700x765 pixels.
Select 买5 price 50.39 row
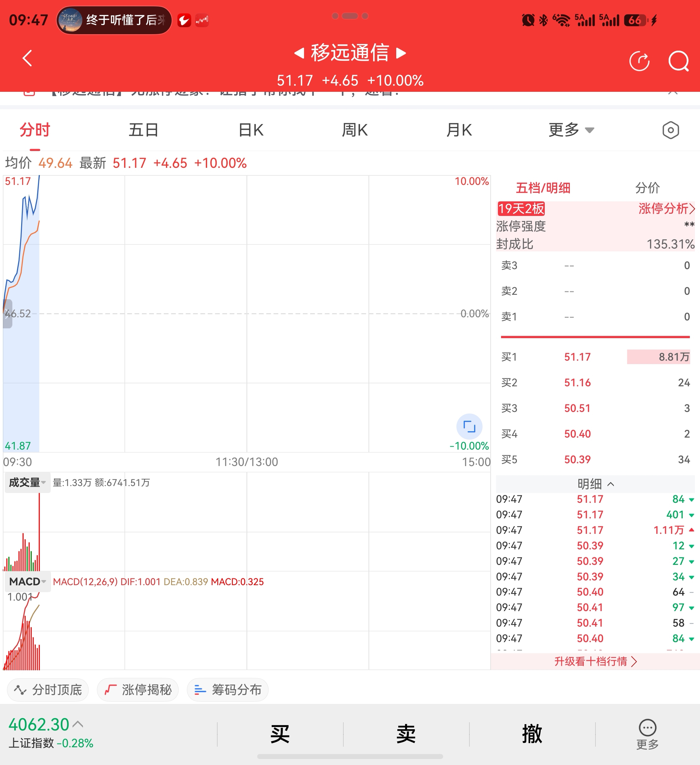[595, 459]
